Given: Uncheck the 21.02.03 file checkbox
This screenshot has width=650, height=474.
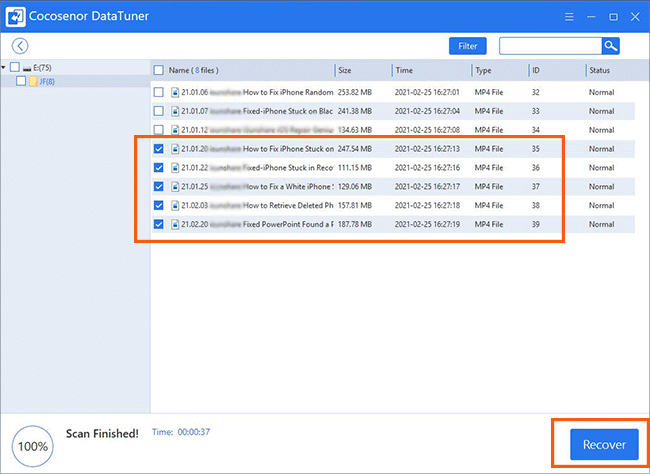Looking at the screenshot, I should (x=158, y=205).
